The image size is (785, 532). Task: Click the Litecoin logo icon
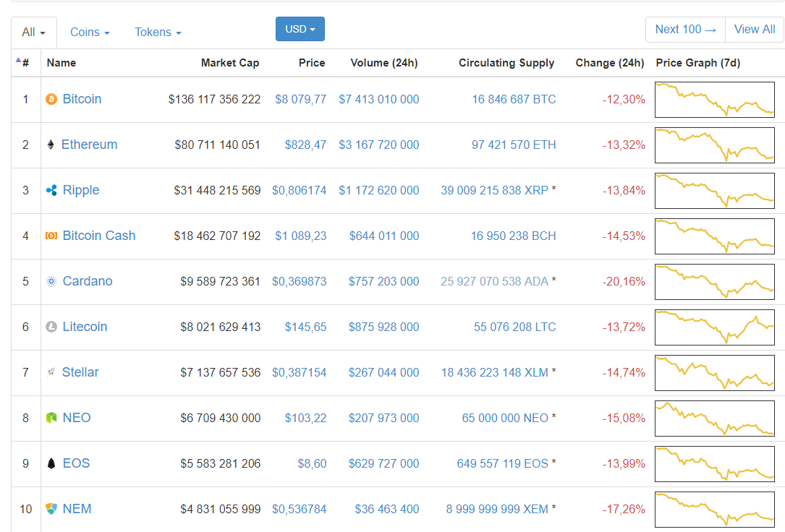click(51, 327)
